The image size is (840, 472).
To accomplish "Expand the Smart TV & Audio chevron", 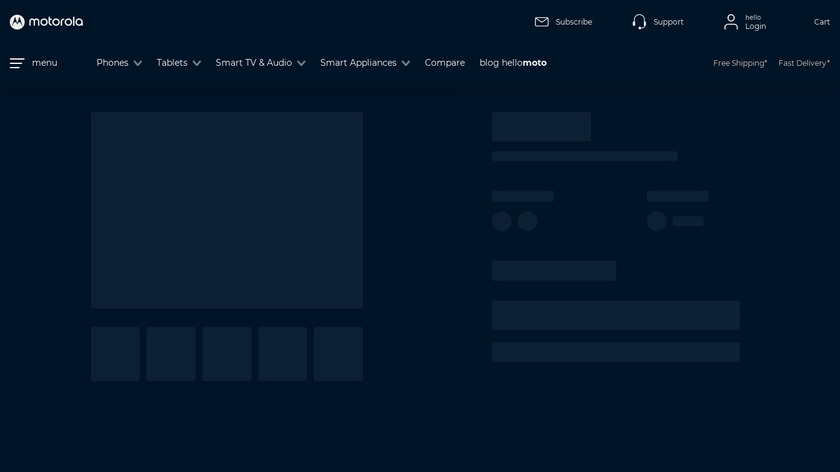I will pyautogui.click(x=301, y=63).
